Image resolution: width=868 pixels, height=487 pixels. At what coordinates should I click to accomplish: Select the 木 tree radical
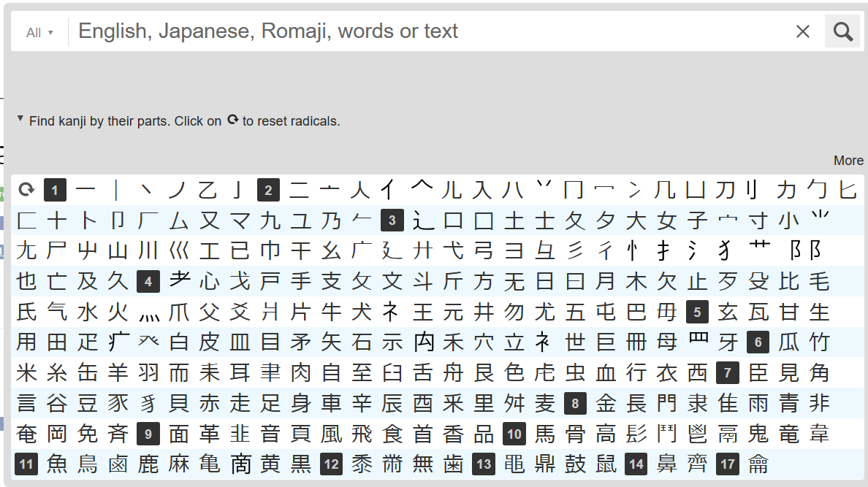point(636,281)
